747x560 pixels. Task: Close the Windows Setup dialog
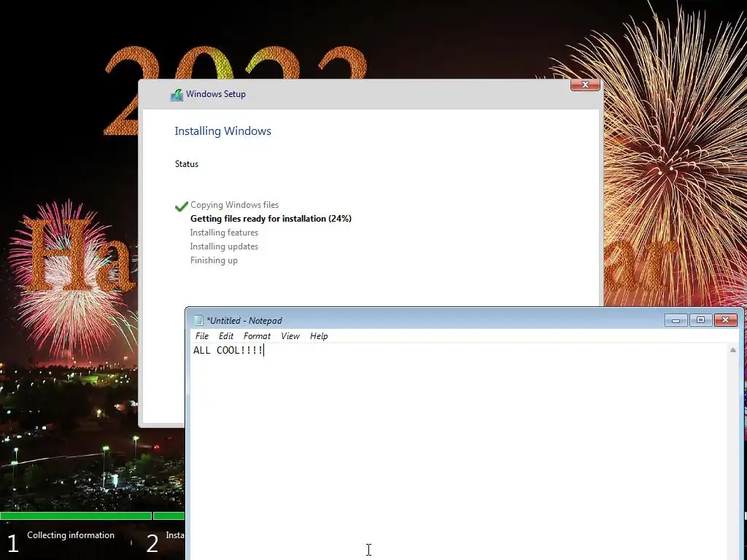tap(585, 85)
